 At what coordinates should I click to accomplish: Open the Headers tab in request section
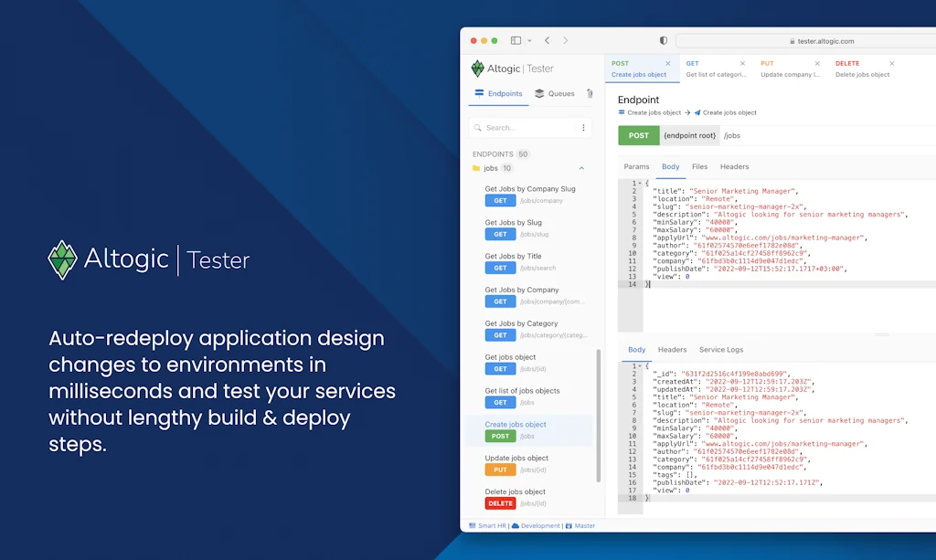[734, 167]
